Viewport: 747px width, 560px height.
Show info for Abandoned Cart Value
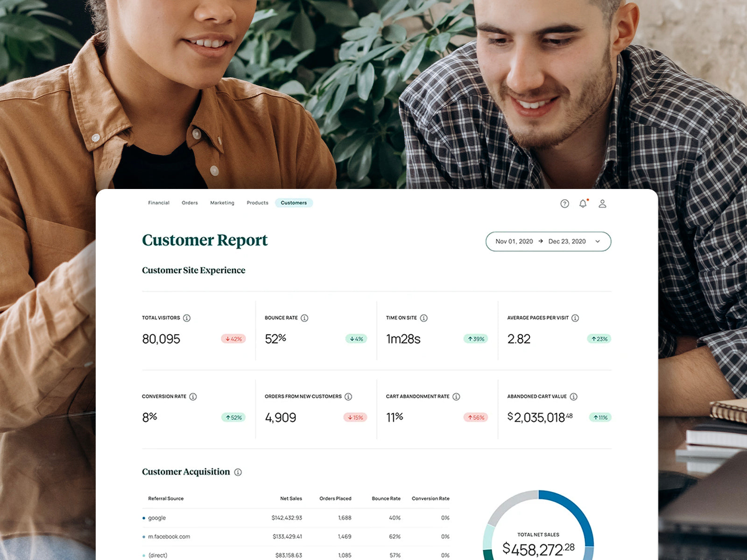(x=573, y=397)
